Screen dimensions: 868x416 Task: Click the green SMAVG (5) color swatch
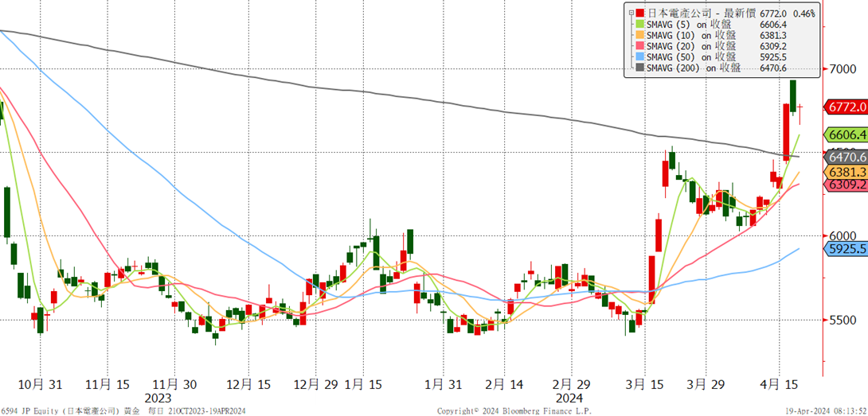click(x=640, y=25)
